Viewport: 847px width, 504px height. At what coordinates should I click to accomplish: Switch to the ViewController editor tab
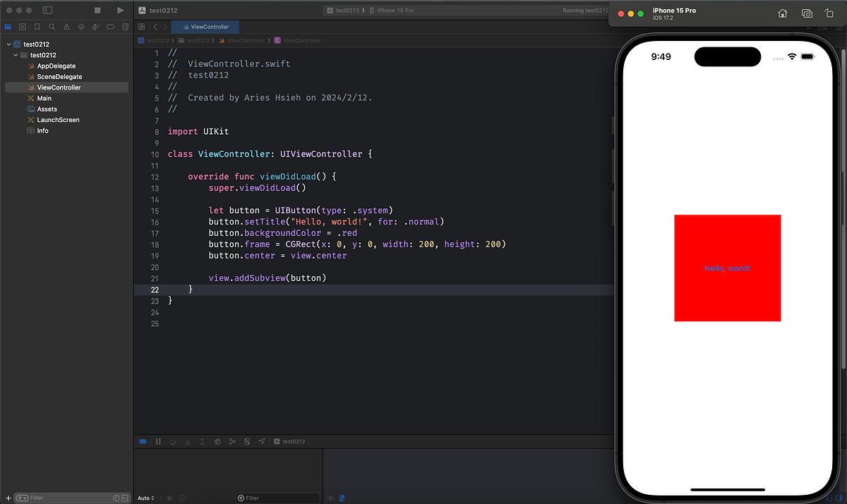pyautogui.click(x=205, y=26)
